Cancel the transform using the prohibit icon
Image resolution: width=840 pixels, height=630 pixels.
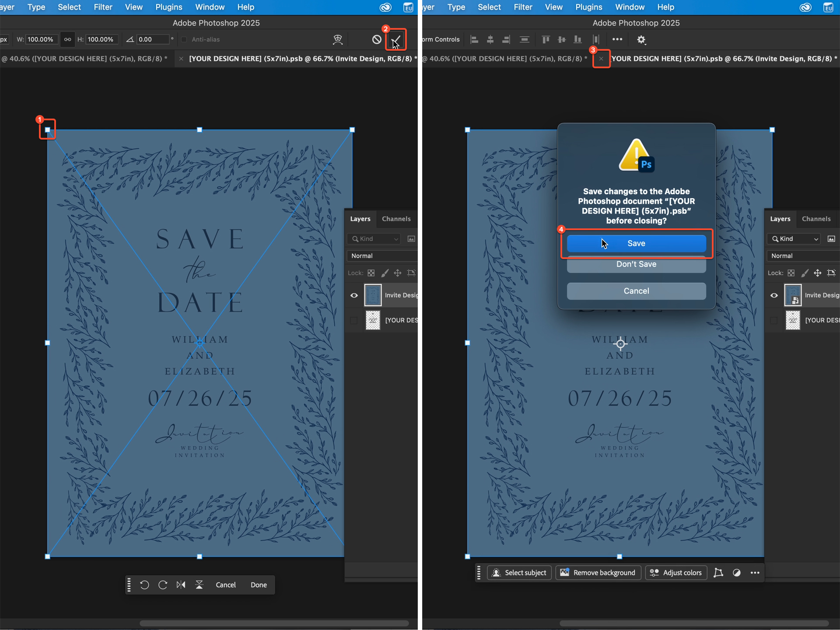(x=377, y=39)
